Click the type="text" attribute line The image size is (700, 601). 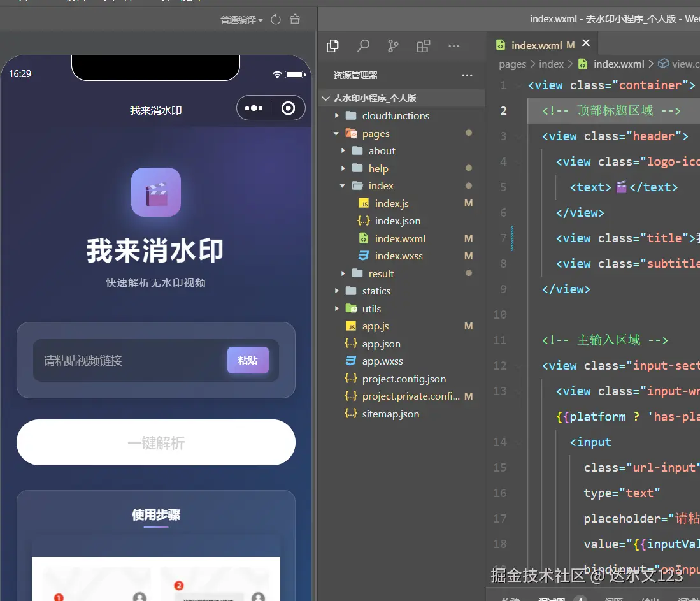coord(622,493)
